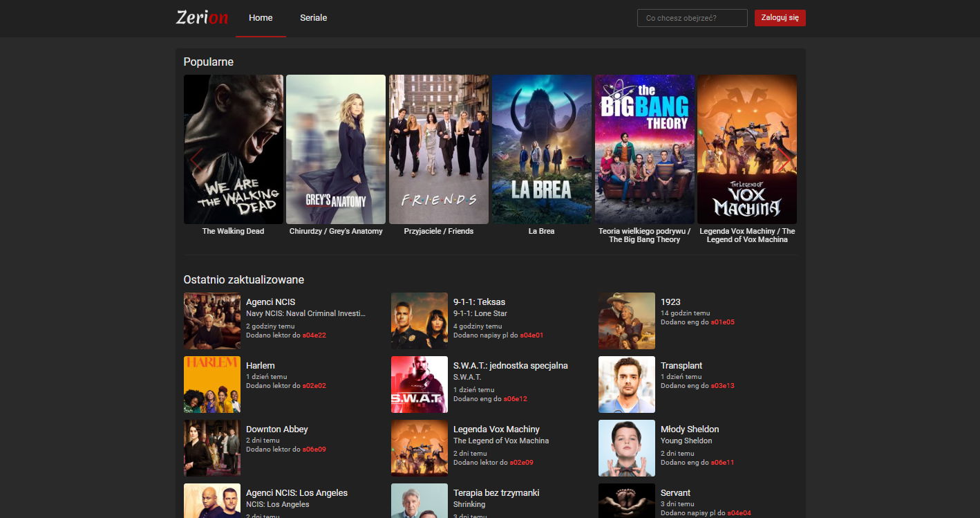980x518 pixels.
Task: Open episode s03e13 of Transplant
Action: 722,386
